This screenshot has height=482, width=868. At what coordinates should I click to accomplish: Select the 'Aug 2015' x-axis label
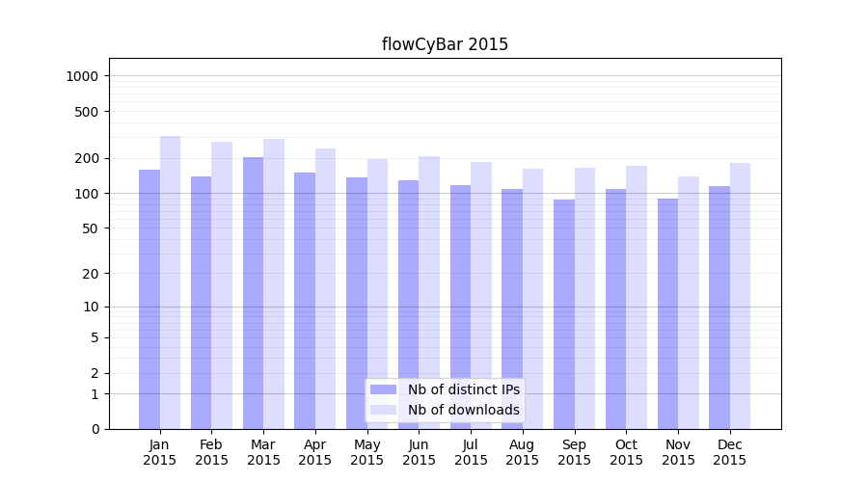tap(522, 452)
